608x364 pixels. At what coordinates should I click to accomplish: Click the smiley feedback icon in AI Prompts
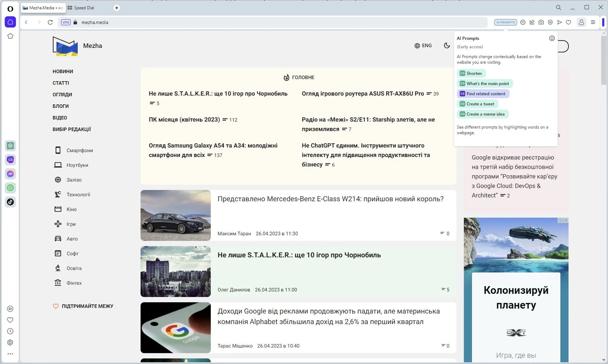(552, 38)
